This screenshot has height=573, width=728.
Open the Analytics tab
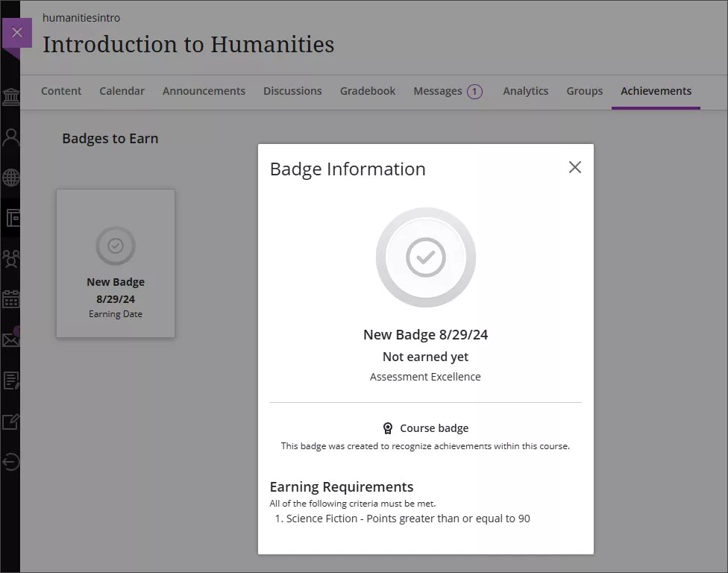click(525, 90)
